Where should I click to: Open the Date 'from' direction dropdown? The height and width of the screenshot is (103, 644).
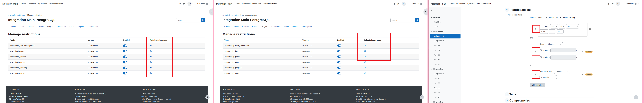pyautogui.click(x=554, y=26)
